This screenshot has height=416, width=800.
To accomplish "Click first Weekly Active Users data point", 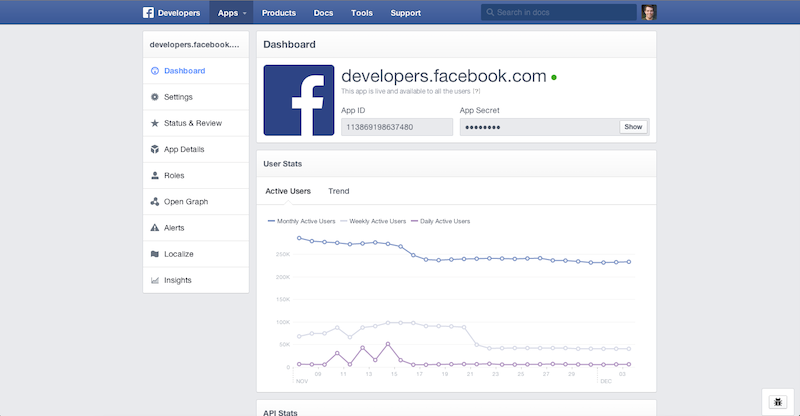I will pos(299,336).
